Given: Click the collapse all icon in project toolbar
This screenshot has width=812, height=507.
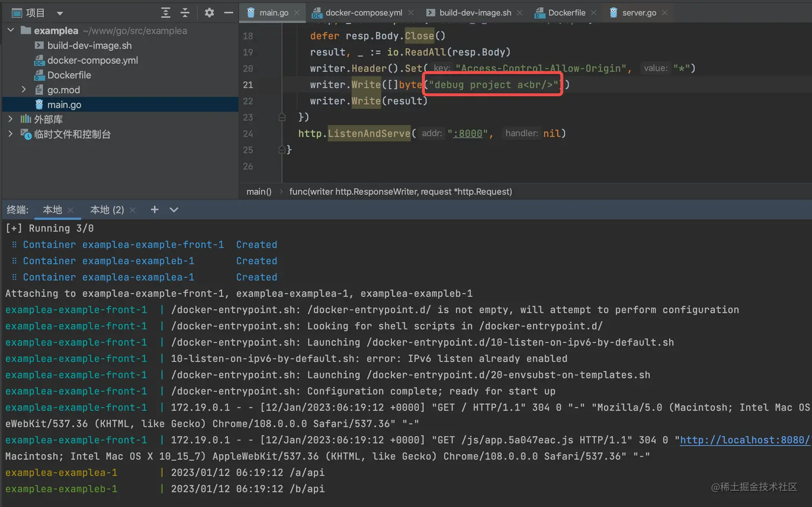Looking at the screenshot, I should click(x=185, y=12).
